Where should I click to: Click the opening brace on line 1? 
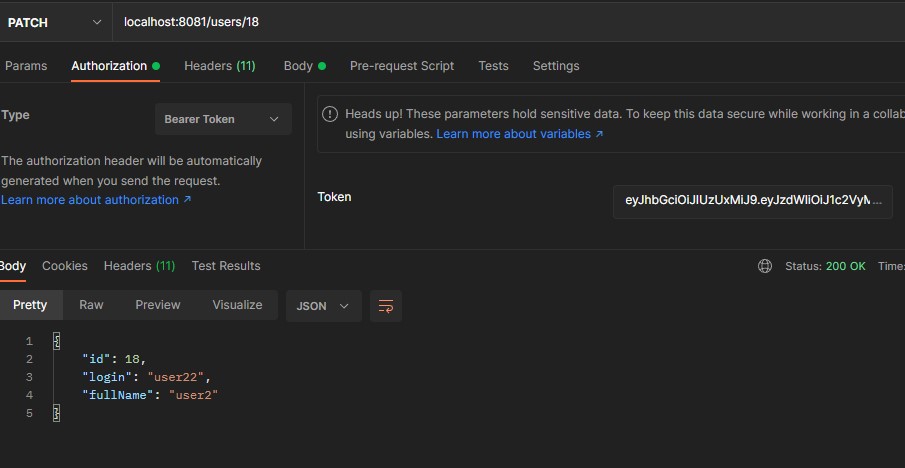click(x=57, y=341)
